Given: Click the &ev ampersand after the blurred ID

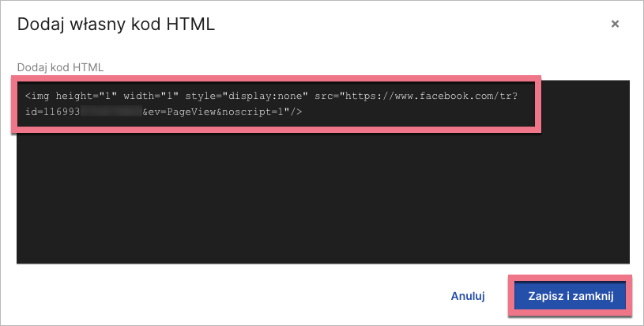Looking at the screenshot, I should point(145,112).
